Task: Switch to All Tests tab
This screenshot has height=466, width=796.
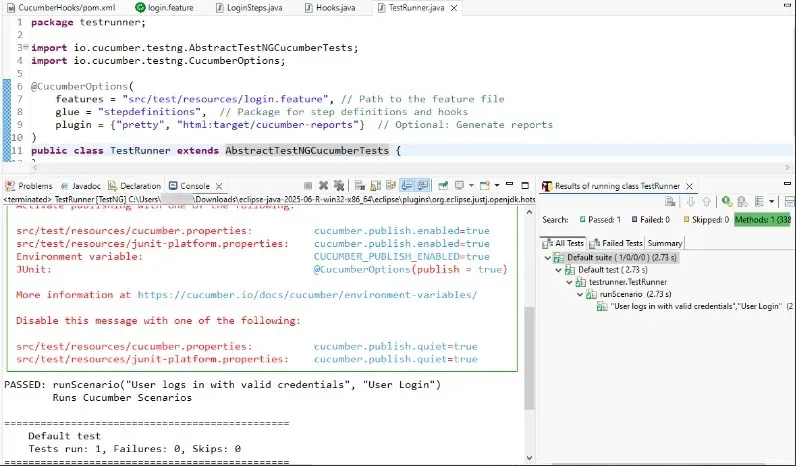Action: point(563,243)
